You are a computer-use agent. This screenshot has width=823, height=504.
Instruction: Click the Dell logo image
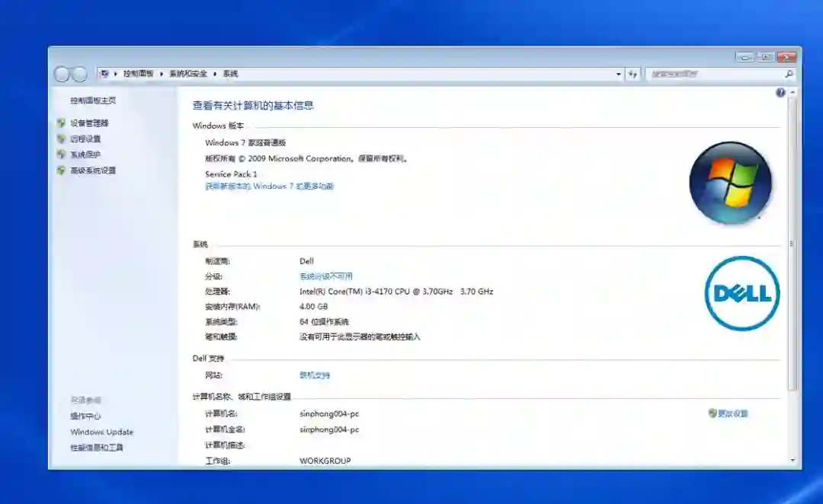point(742,293)
